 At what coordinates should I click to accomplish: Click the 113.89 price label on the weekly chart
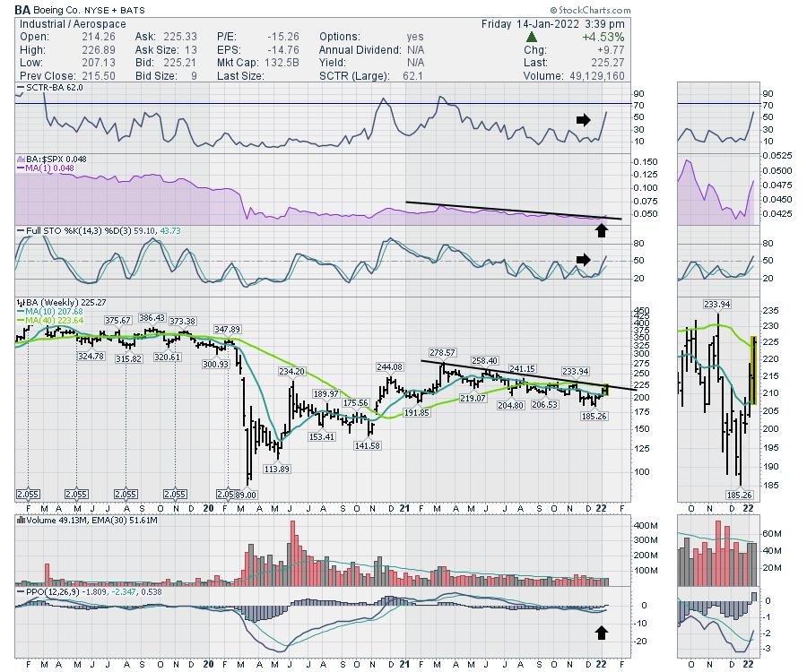click(x=277, y=469)
